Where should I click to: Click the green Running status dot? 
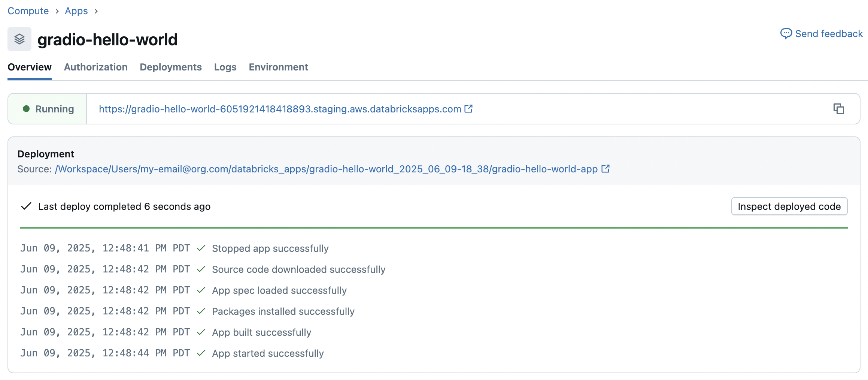coord(25,109)
